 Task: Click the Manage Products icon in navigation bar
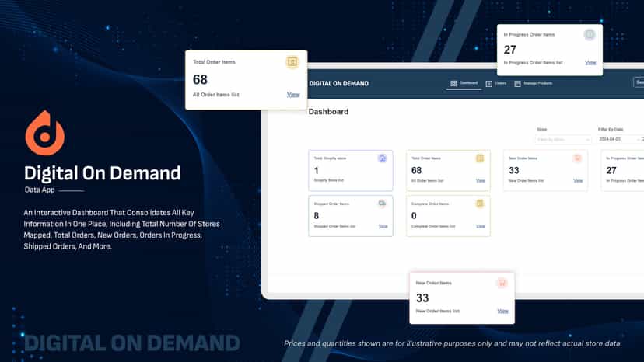click(x=517, y=84)
